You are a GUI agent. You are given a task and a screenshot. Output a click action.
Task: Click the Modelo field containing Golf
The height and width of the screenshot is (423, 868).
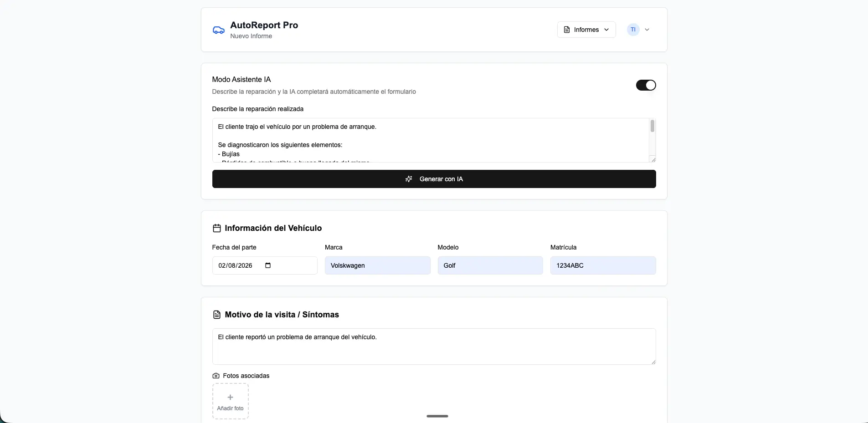point(490,265)
